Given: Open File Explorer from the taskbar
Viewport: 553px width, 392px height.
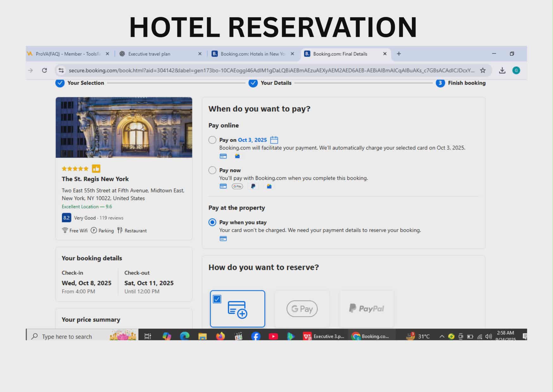Looking at the screenshot, I should pos(202,336).
